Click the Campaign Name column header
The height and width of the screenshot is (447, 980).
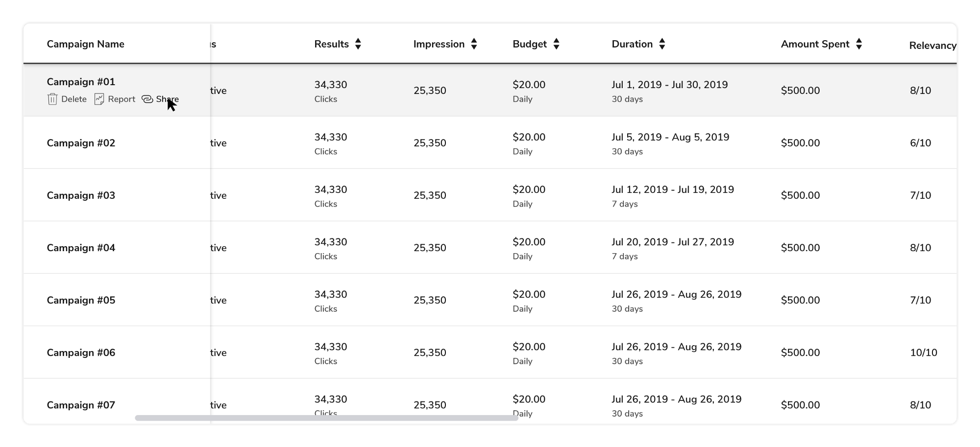86,44
